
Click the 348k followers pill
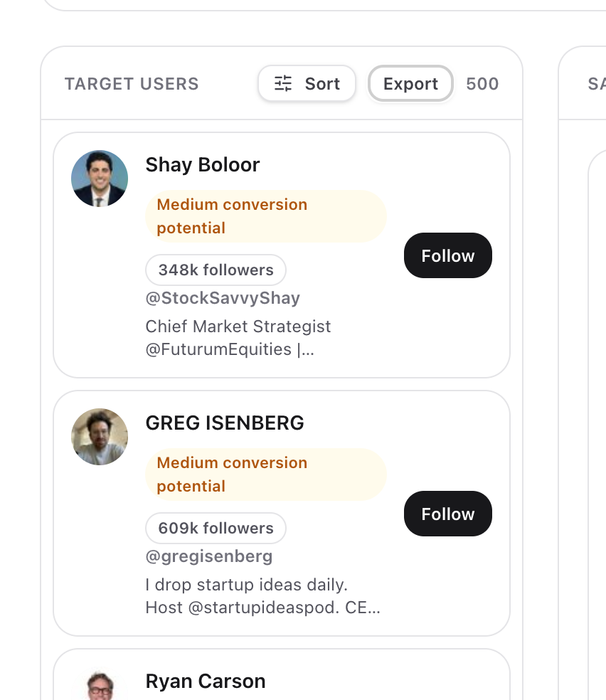216,270
